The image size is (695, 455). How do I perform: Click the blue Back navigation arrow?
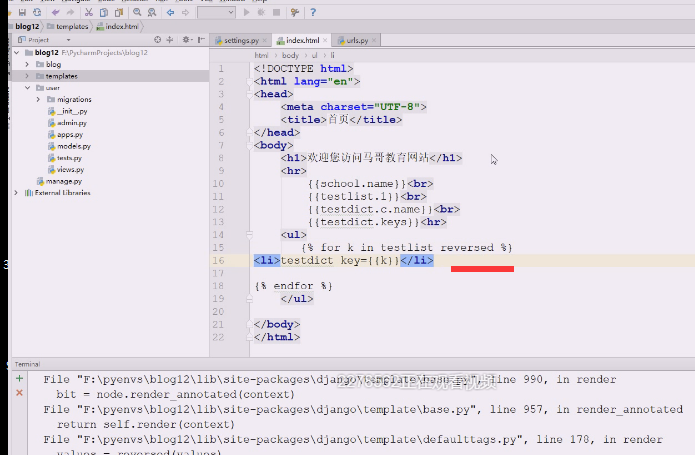click(170, 12)
